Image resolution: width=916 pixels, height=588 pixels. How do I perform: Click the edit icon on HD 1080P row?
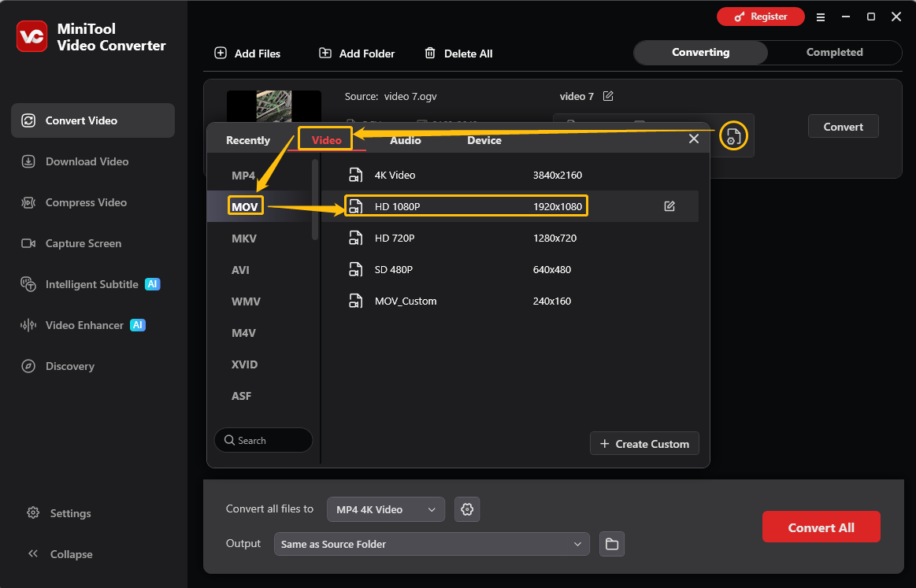click(669, 206)
